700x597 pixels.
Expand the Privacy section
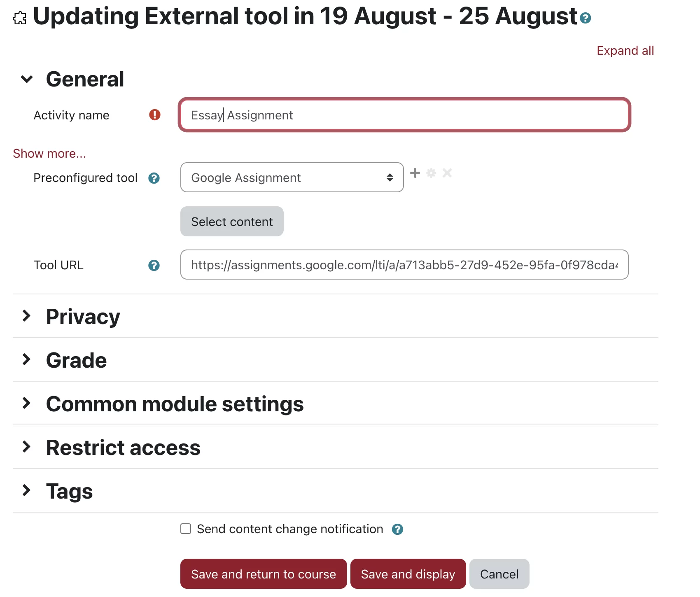point(27,316)
